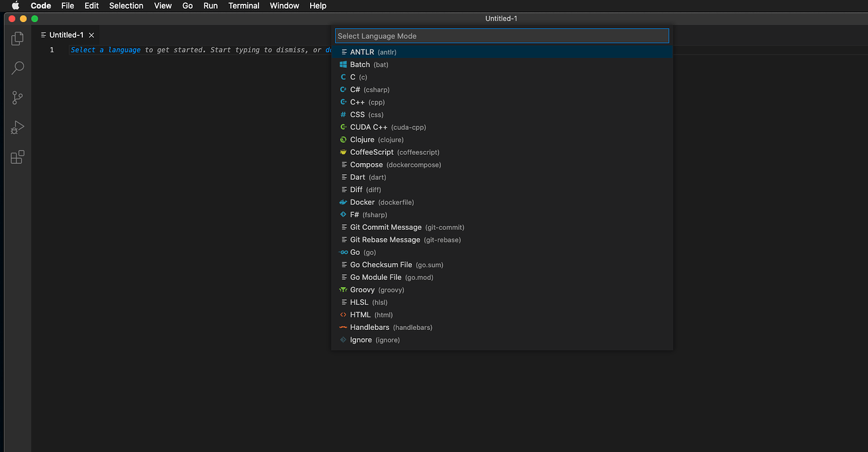Screen dimensions: 868x452
Task: Choose HTML (html) language mode
Action: [x=502, y=315]
